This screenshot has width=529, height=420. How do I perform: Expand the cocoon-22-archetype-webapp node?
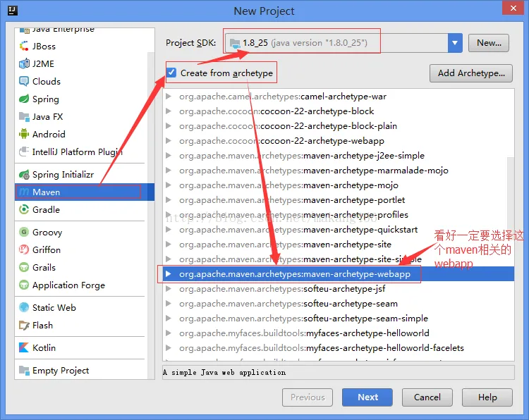[x=169, y=140]
